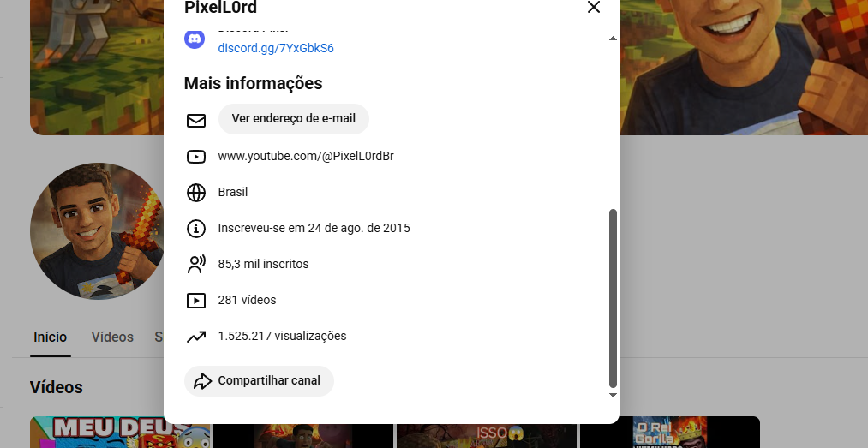Click the info icon beside join date
The width and height of the screenshot is (868, 448).
pos(196,229)
